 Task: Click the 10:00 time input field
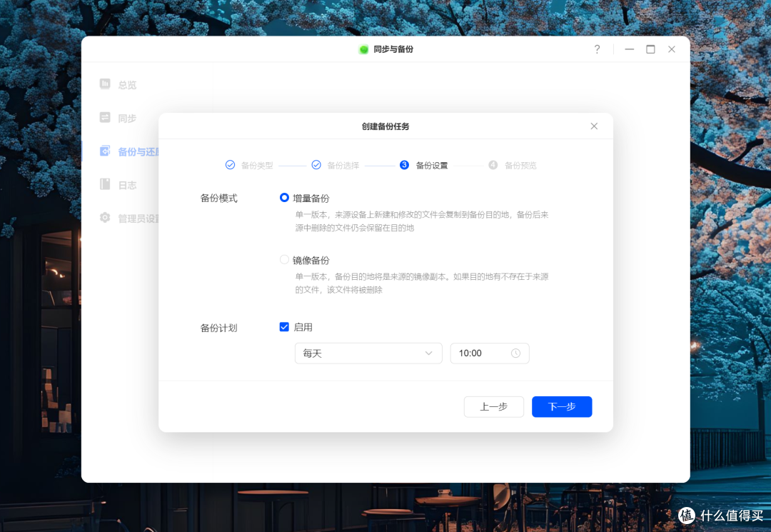pyautogui.click(x=490, y=353)
